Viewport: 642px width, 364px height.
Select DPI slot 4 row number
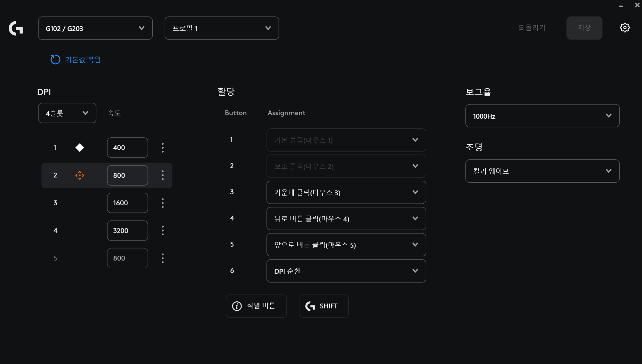(x=55, y=230)
